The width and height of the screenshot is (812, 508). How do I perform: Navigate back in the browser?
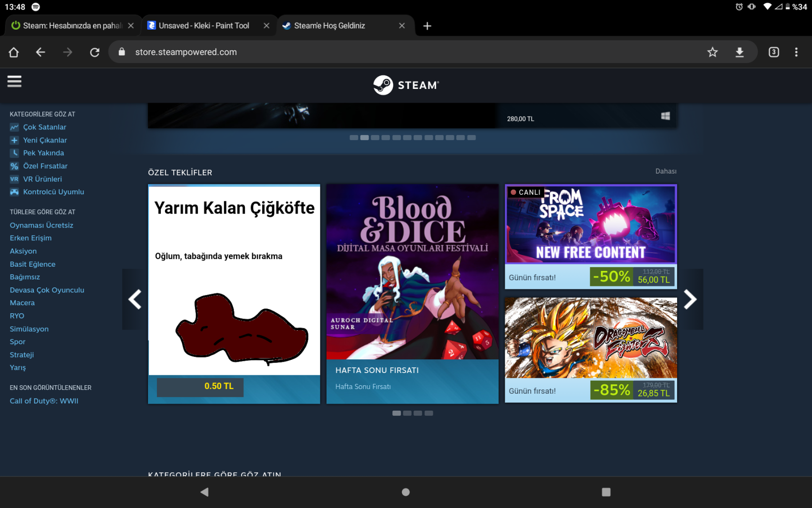coord(40,52)
